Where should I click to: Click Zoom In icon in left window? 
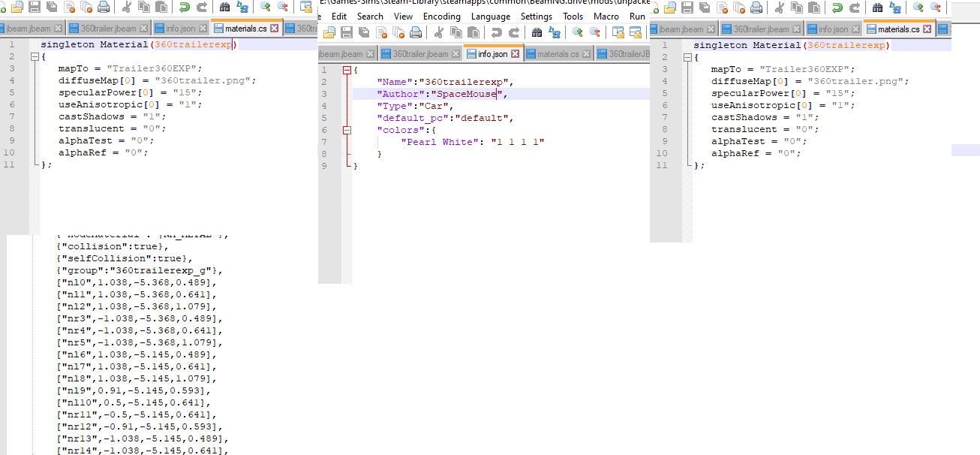pyautogui.click(x=266, y=7)
